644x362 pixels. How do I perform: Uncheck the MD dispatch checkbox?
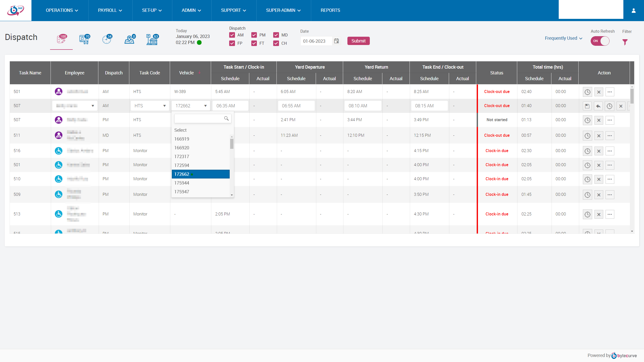[x=276, y=35]
